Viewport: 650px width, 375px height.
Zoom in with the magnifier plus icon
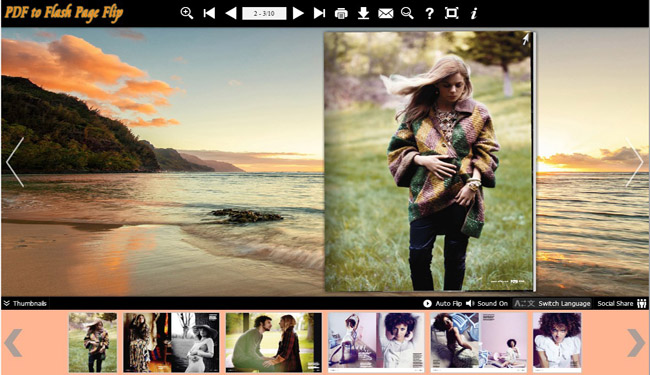[x=187, y=13]
